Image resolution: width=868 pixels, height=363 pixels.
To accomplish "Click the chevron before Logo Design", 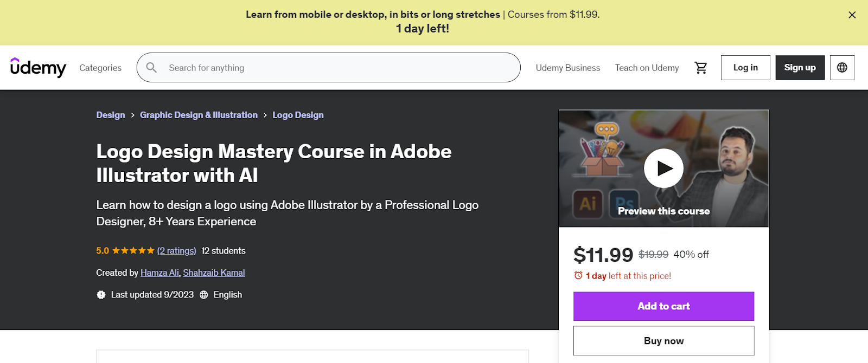I will (x=265, y=115).
